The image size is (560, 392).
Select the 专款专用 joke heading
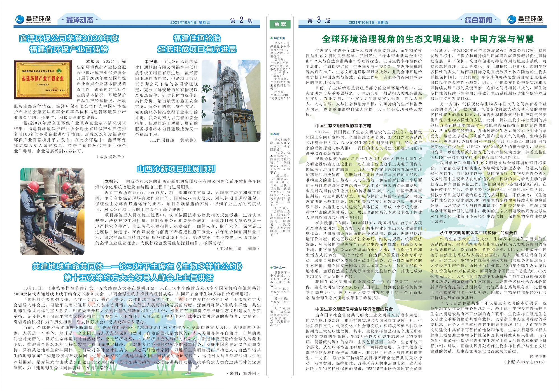(x=279, y=38)
